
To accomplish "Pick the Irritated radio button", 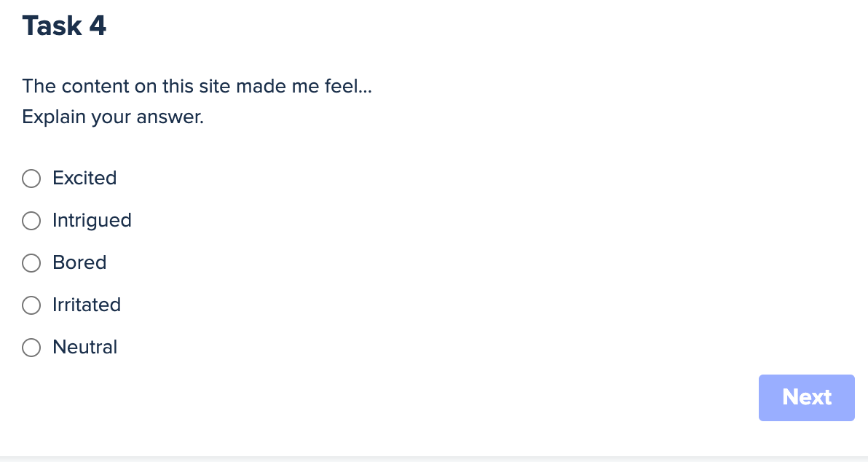I will point(31,305).
